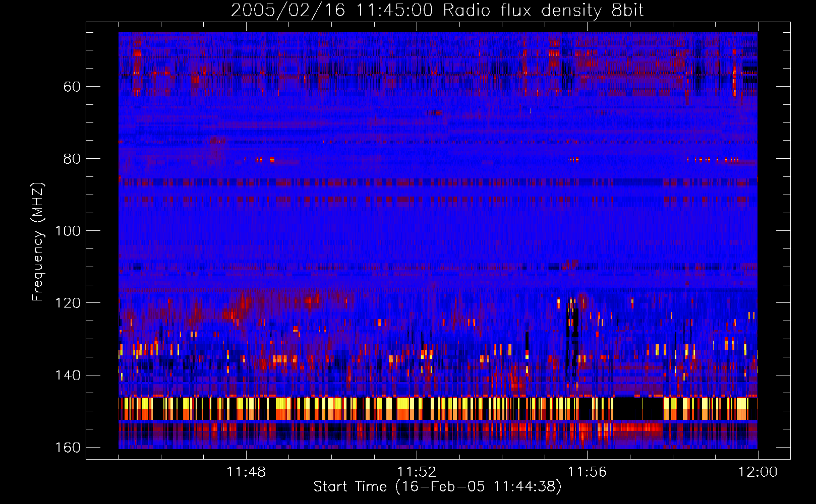Click the 11:56 time tick label
The height and width of the screenshot is (504, 816).
coord(587,472)
